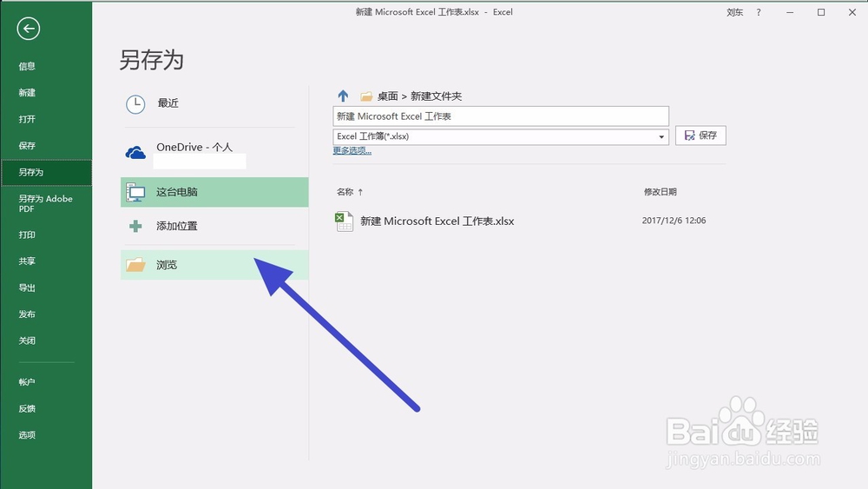Open the 共享 backstage tab

27,261
